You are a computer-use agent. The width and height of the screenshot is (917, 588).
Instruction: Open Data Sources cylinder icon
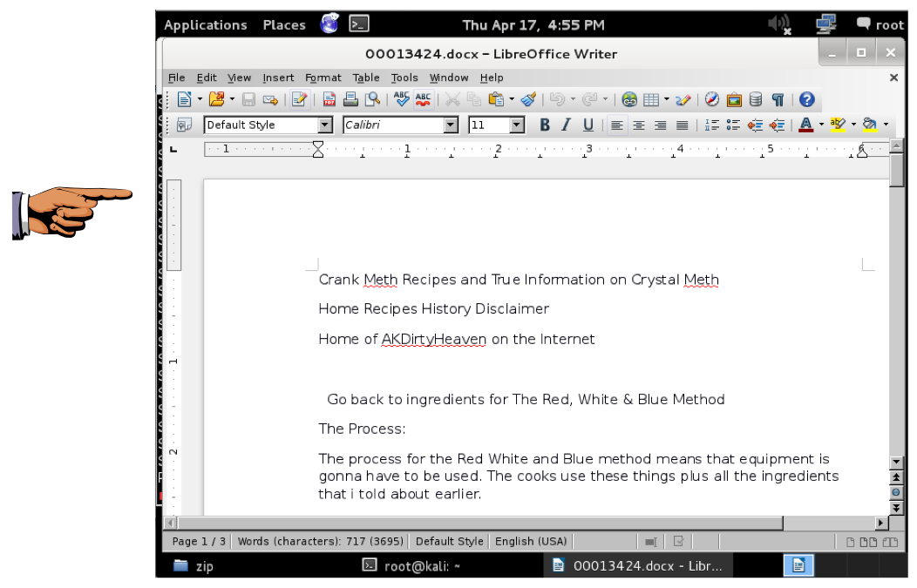point(756,99)
